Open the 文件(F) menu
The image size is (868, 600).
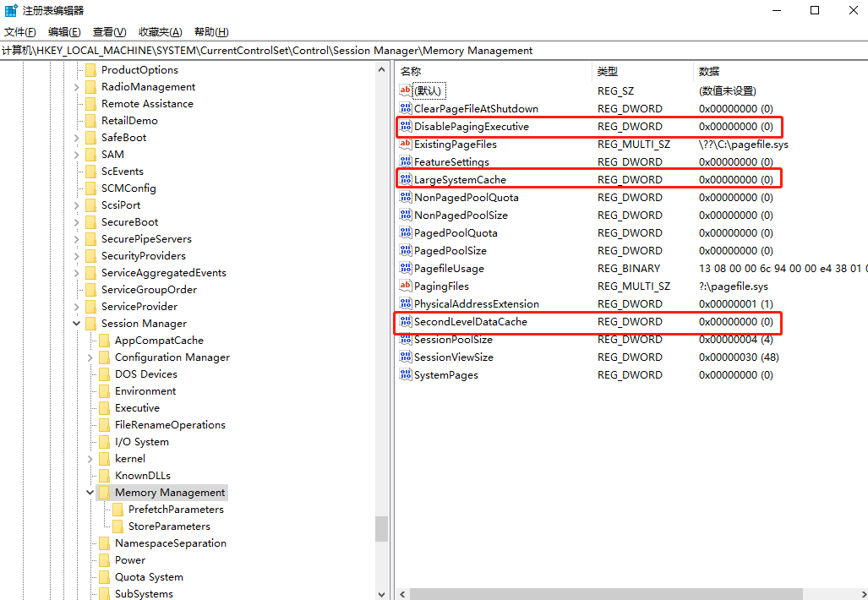pyautogui.click(x=19, y=32)
